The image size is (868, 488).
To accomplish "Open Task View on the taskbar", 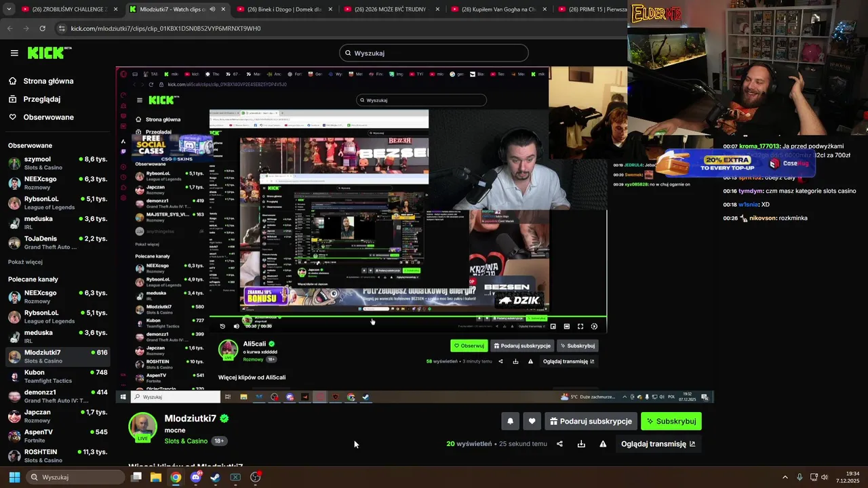I will pos(136,477).
